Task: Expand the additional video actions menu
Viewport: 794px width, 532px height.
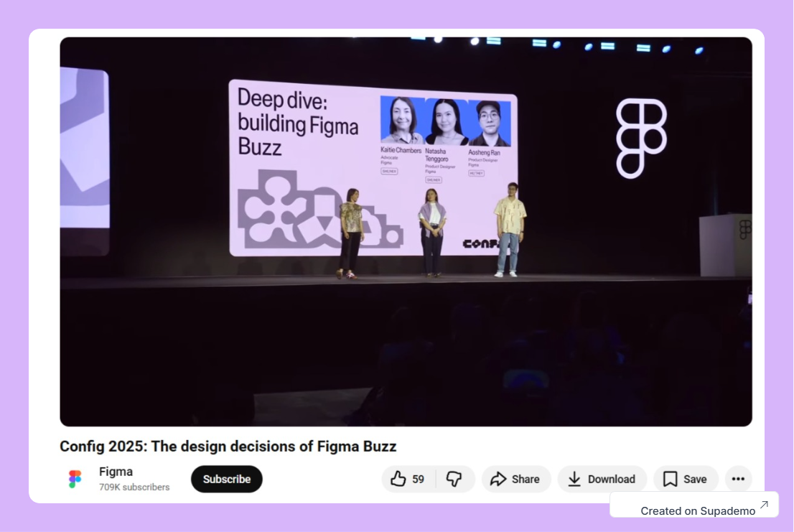Action: click(x=738, y=479)
